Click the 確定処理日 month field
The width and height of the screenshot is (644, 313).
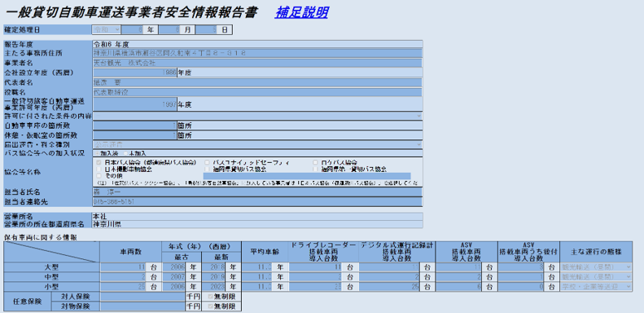click(169, 29)
